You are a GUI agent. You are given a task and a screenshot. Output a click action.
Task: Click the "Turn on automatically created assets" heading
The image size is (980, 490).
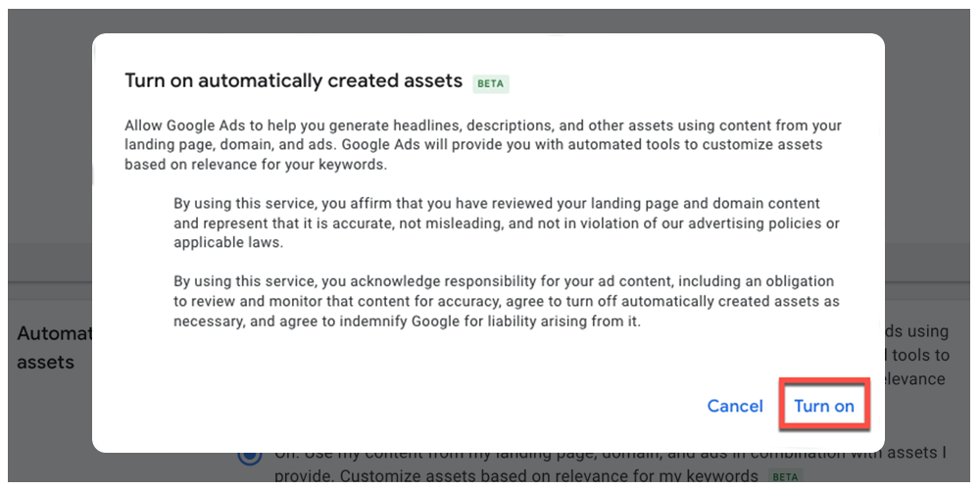(293, 81)
